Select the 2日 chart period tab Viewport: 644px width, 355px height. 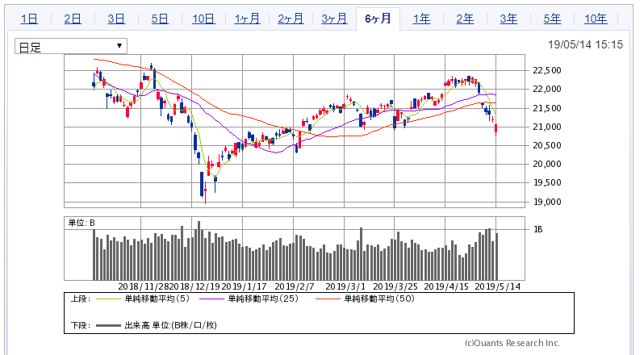[72, 19]
